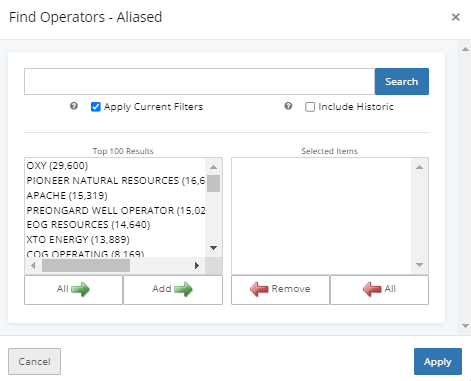Click dialog body scroll up arrow
Screen dimensions: 471x381
pos(465,49)
